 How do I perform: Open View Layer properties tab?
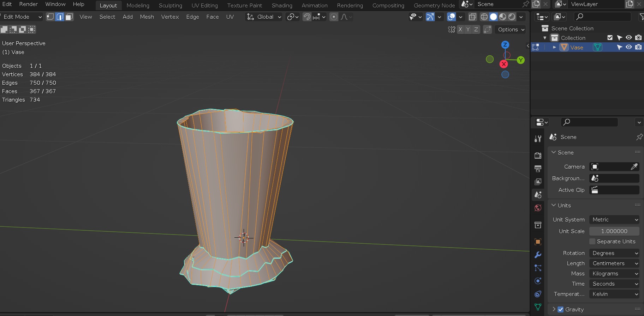pyautogui.click(x=538, y=182)
